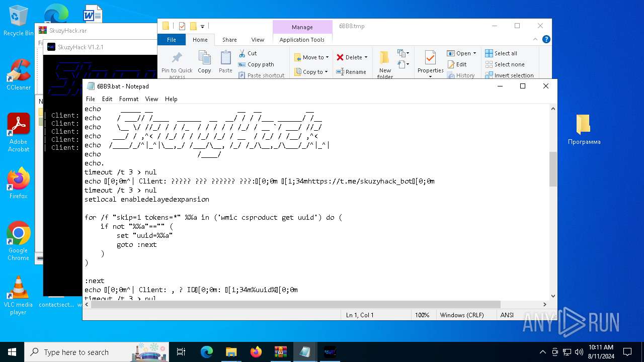Viewport: 644px width, 362px height.
Task: Open Task View on the taskbar
Action: (x=181, y=352)
